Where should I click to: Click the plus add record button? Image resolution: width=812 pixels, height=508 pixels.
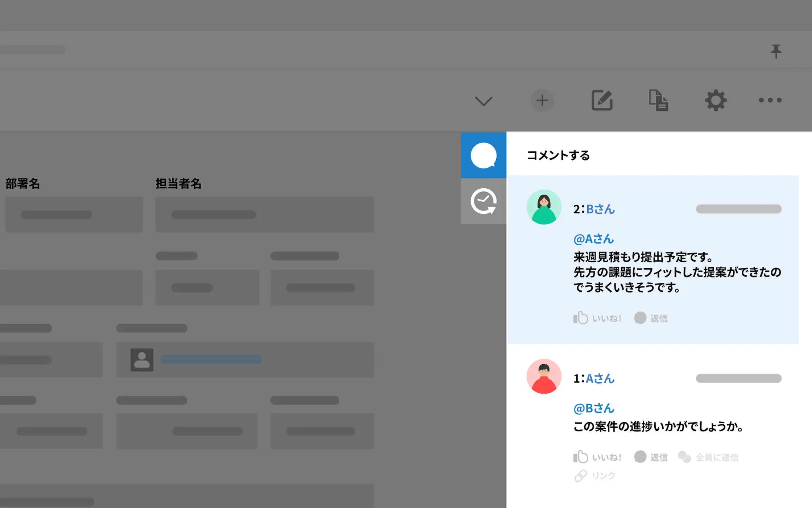tap(542, 100)
